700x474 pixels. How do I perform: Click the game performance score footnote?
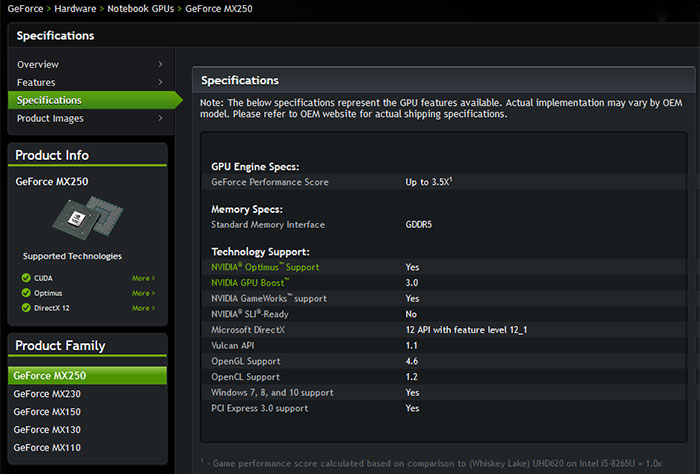point(432,463)
